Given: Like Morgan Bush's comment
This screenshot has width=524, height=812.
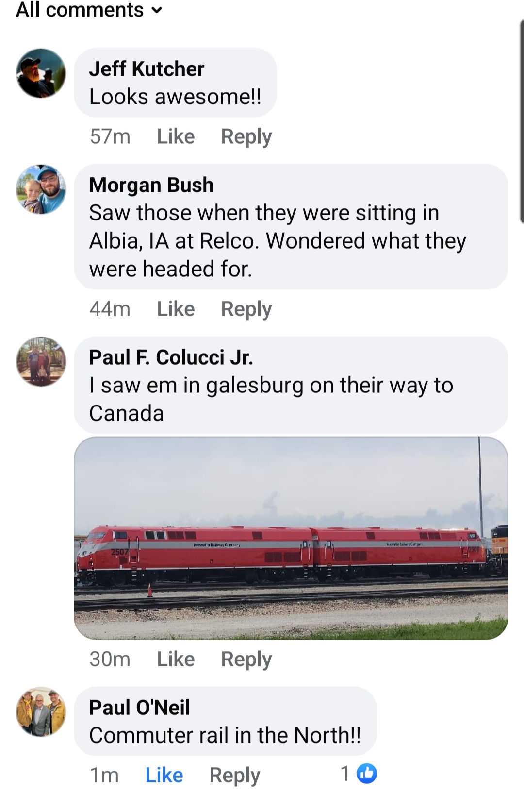Looking at the screenshot, I should pos(176,309).
